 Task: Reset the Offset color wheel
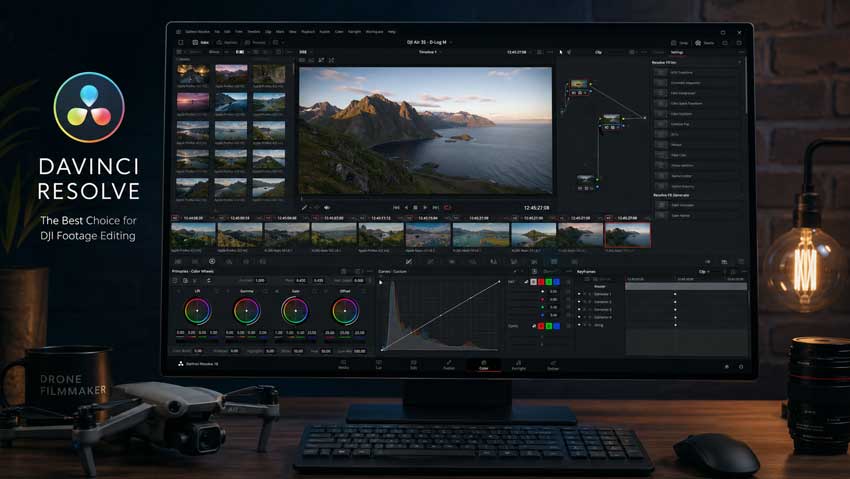tap(363, 292)
